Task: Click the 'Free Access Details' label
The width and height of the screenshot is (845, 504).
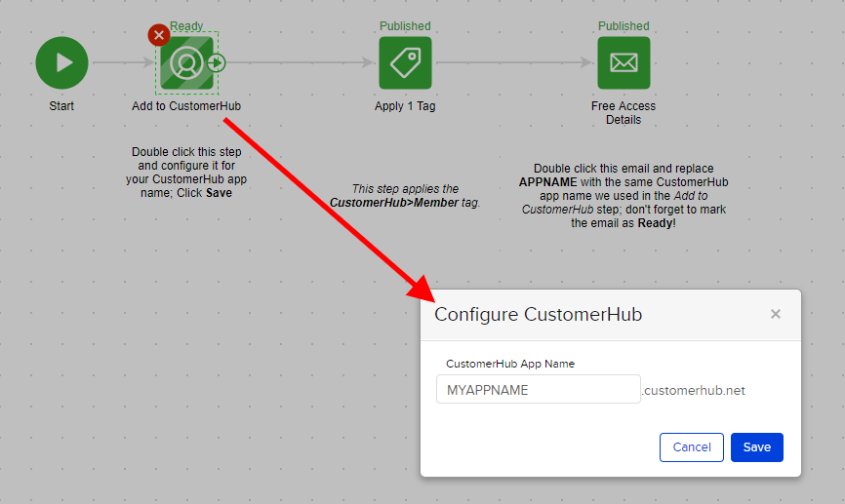Action: click(x=624, y=113)
